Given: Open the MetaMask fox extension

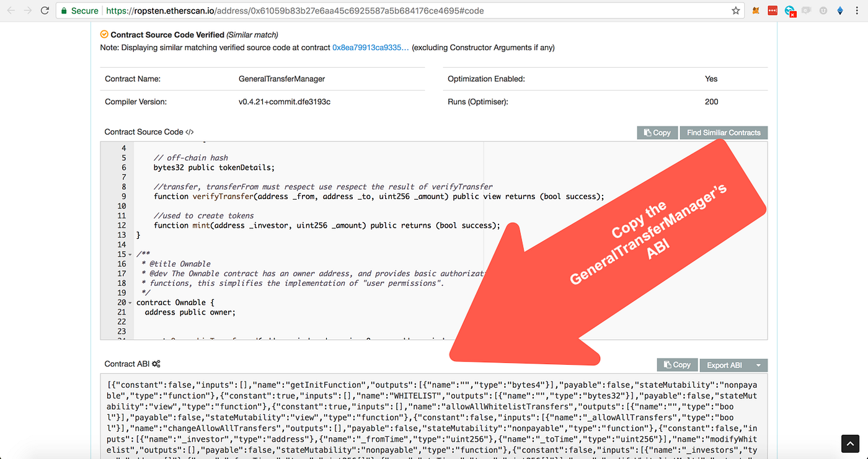Looking at the screenshot, I should [756, 11].
